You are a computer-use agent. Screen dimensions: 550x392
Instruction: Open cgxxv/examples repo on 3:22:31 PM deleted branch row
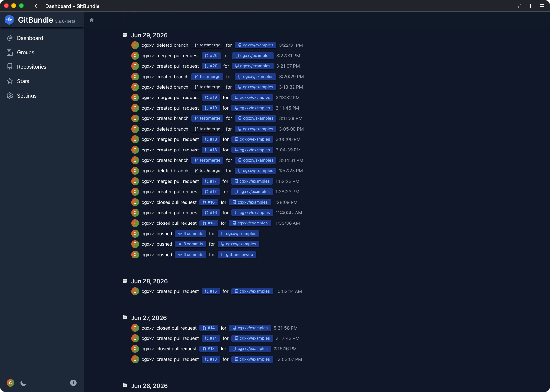(x=256, y=45)
